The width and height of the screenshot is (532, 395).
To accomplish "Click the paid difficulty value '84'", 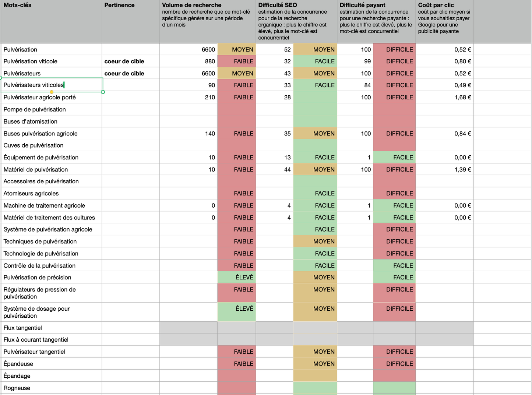I will click(355, 85).
